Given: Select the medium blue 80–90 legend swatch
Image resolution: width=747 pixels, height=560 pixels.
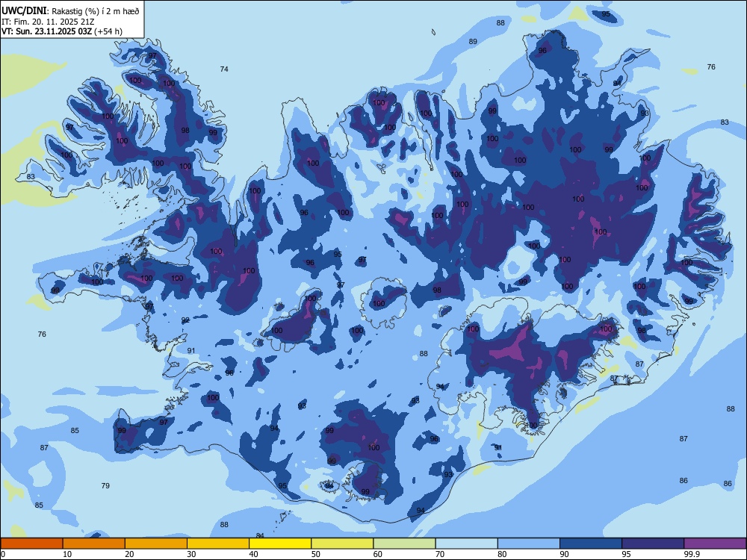Looking at the screenshot, I should coord(529,544).
